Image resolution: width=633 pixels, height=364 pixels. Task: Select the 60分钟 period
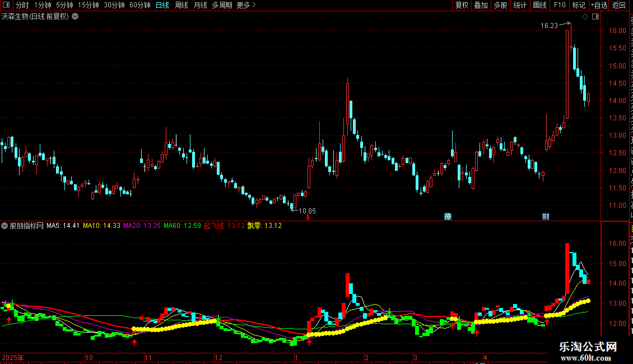[140, 5]
